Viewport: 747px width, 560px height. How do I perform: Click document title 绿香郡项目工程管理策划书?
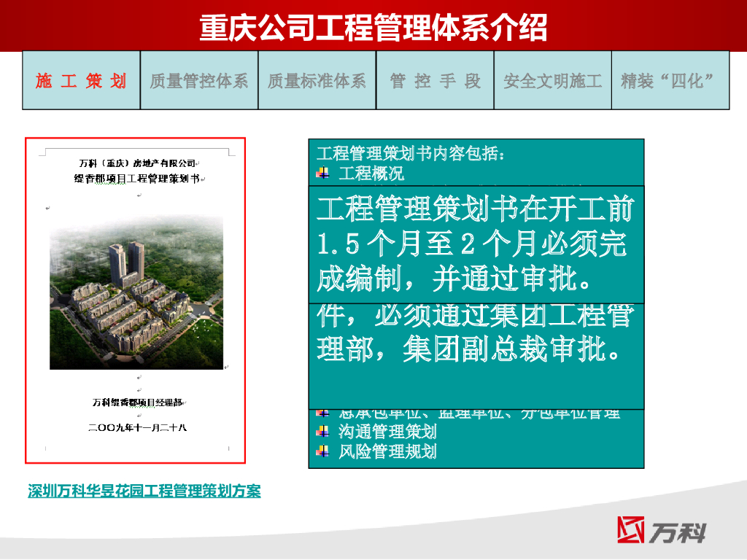136,179
